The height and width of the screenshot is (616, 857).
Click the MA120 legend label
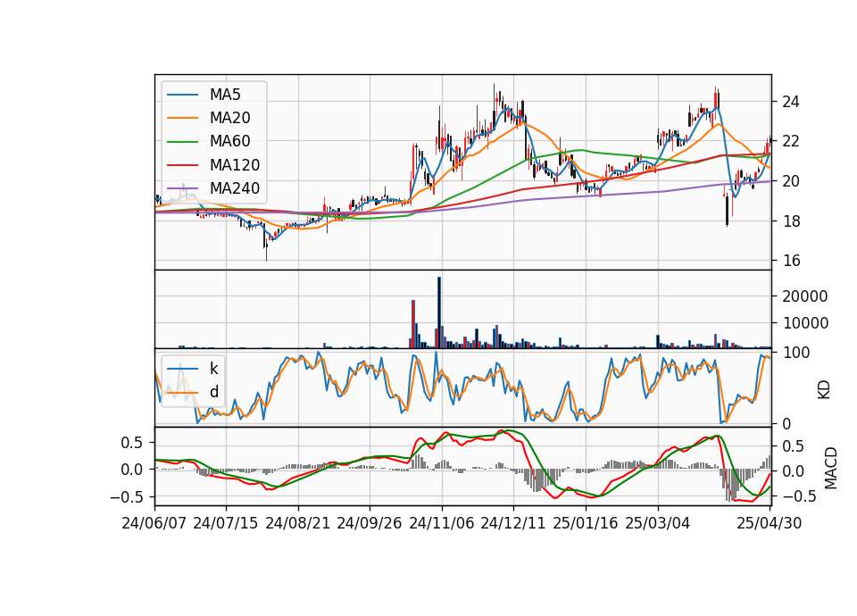[235, 165]
